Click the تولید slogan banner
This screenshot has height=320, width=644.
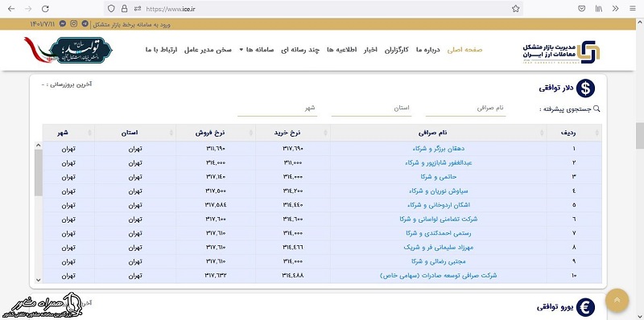pyautogui.click(x=68, y=50)
